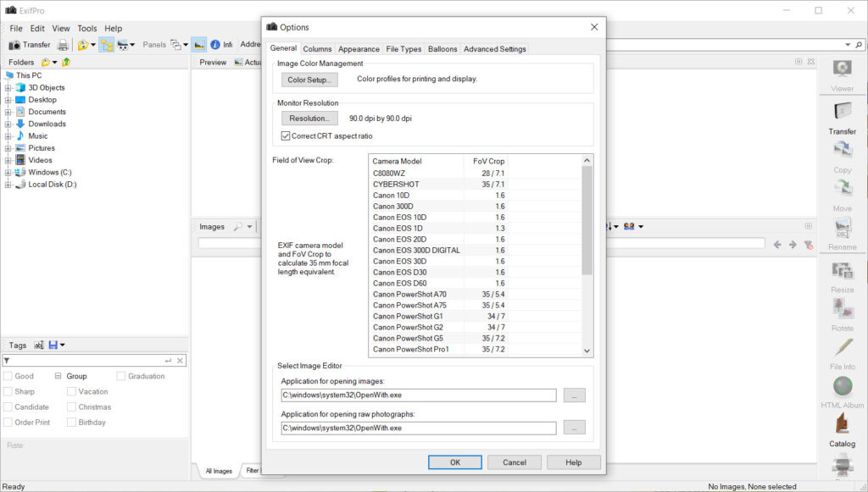Click the Color Setup button

coord(309,80)
